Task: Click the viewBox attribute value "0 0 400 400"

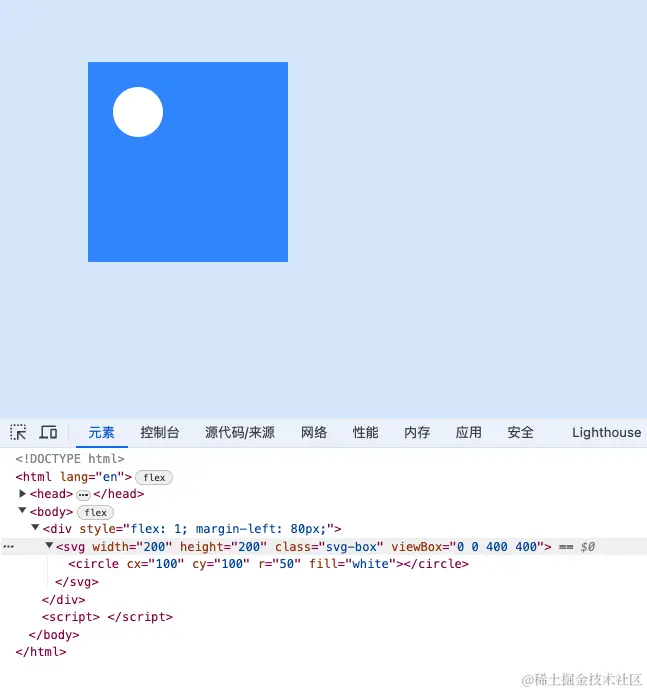Action: click(497, 547)
